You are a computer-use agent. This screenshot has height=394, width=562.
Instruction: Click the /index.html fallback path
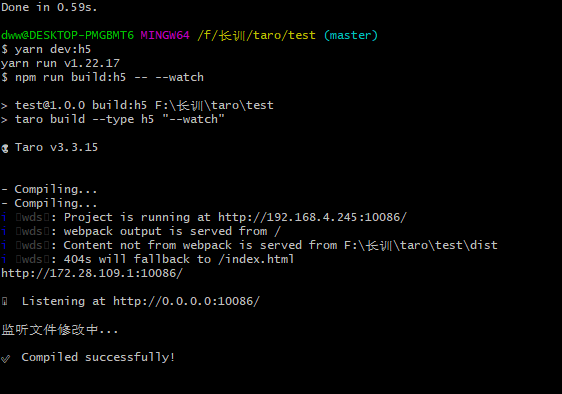click(256, 259)
